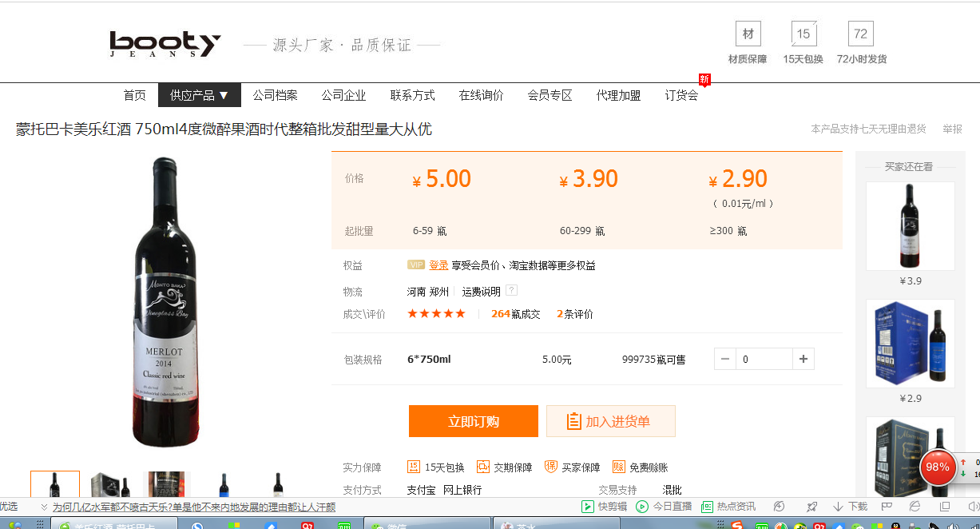
Task: Click the 举报 link
Action: (952, 129)
